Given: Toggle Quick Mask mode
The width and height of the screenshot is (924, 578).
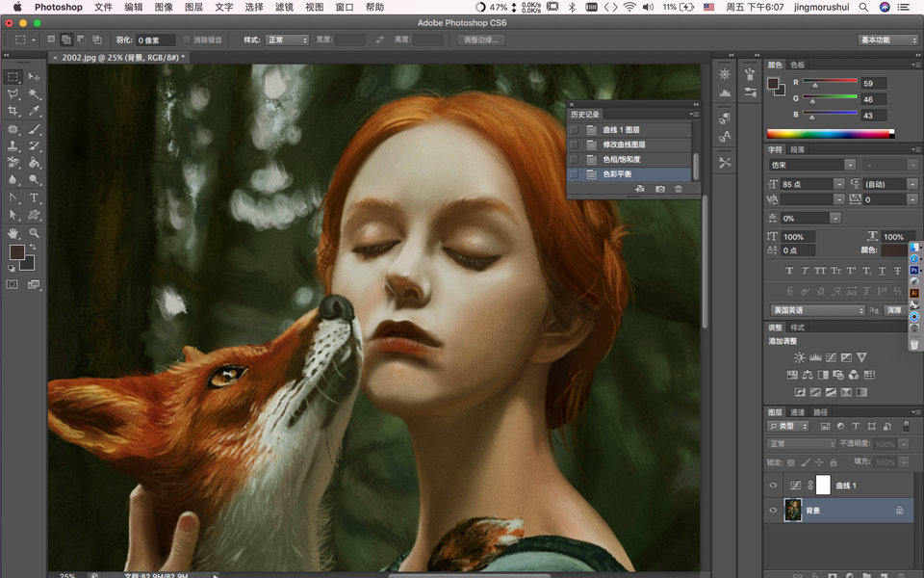Looking at the screenshot, I should [x=12, y=284].
